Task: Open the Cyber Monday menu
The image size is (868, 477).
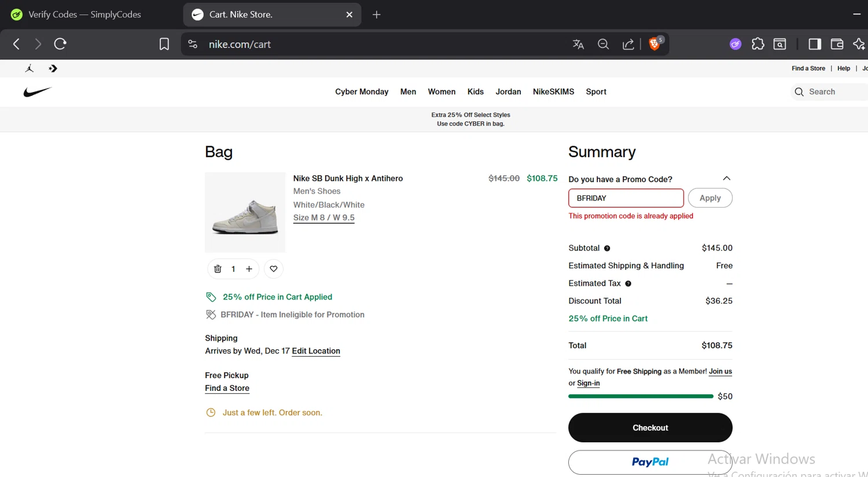Action: pos(362,92)
